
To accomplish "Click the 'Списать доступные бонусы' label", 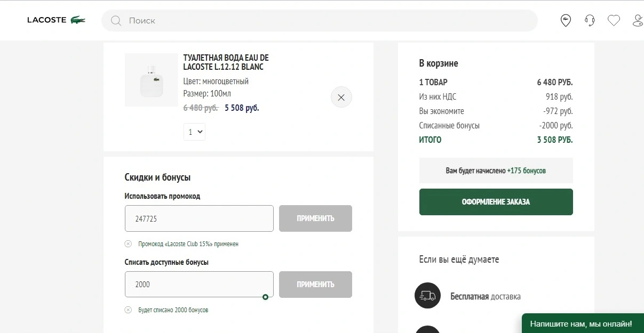I will pyautogui.click(x=166, y=262).
